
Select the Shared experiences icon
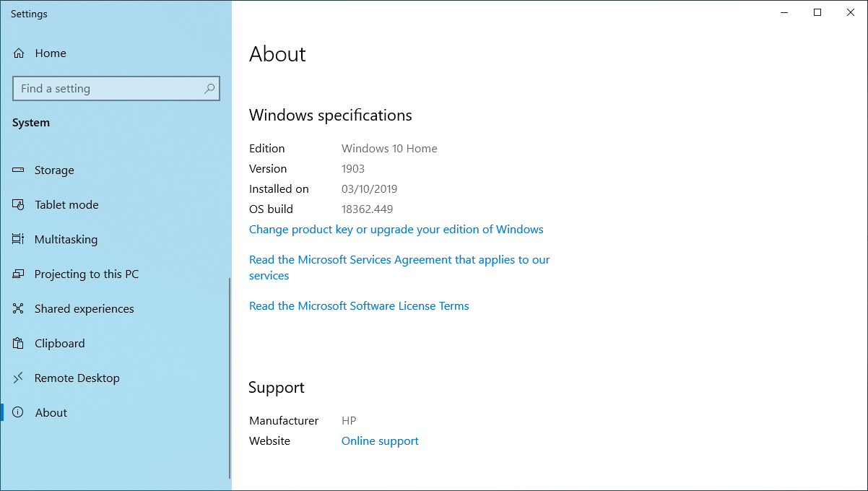coord(17,308)
